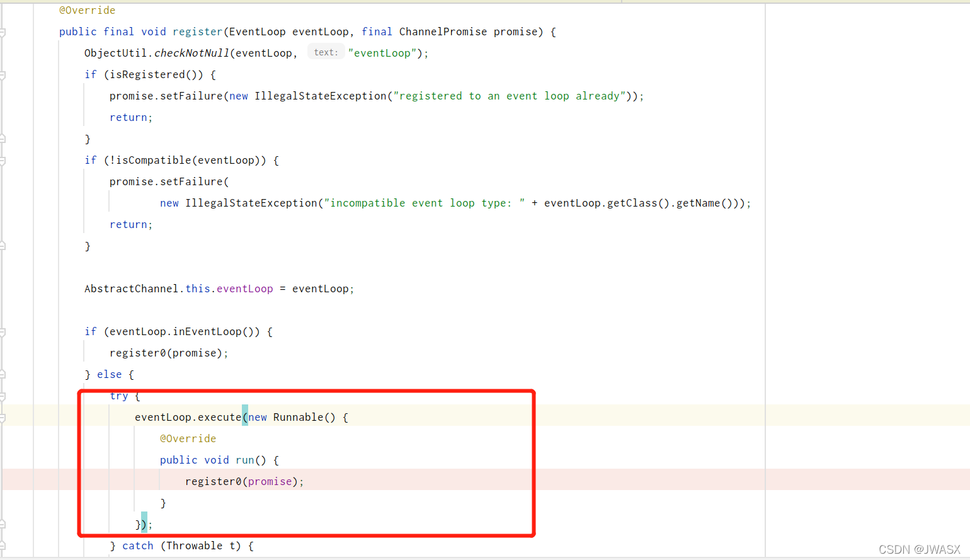
Task: Click the first 'register0(promise);' call
Action: click(169, 353)
